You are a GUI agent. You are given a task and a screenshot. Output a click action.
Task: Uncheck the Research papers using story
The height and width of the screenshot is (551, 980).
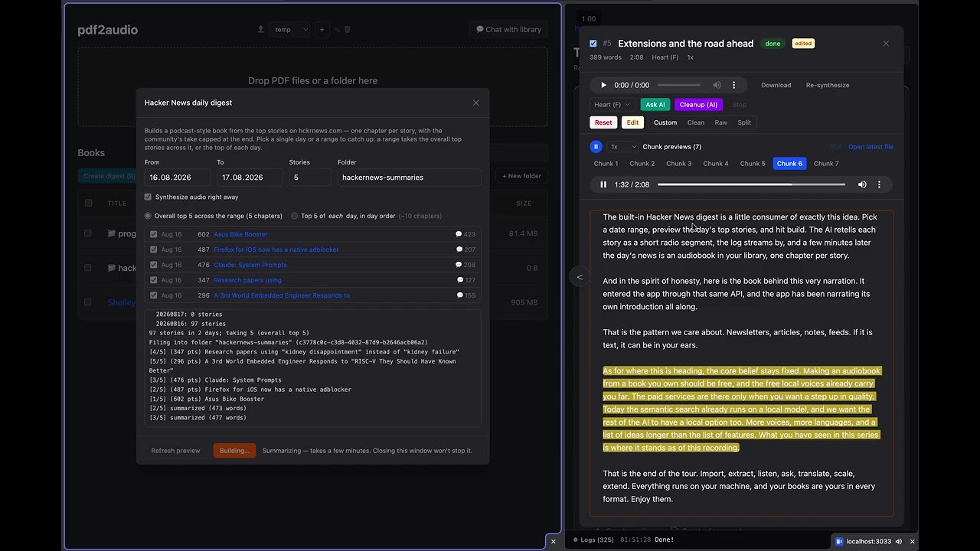[x=154, y=280]
